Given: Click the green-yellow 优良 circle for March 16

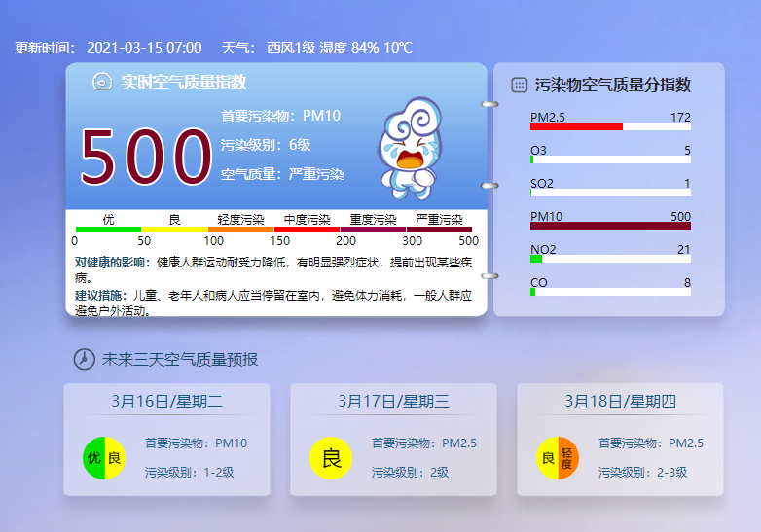Looking at the screenshot, I should [x=104, y=458].
